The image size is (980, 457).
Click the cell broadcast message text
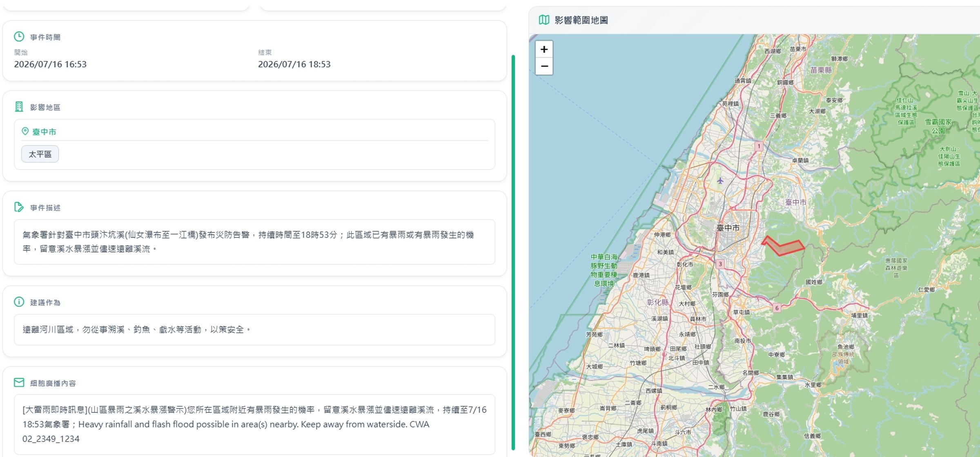[254, 424]
